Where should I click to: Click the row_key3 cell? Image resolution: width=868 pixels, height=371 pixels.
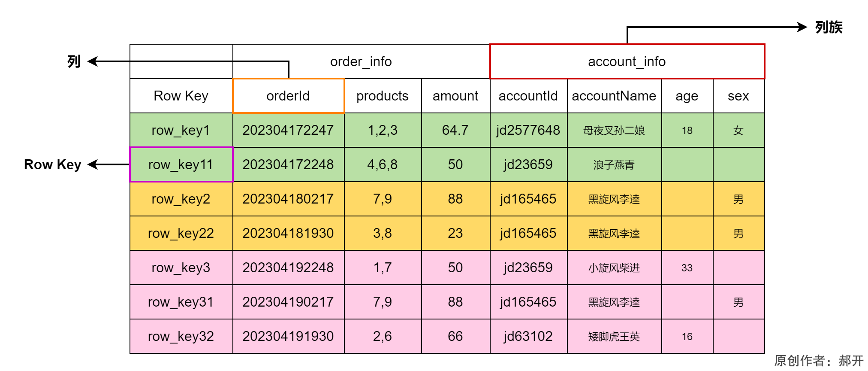pyautogui.click(x=181, y=268)
